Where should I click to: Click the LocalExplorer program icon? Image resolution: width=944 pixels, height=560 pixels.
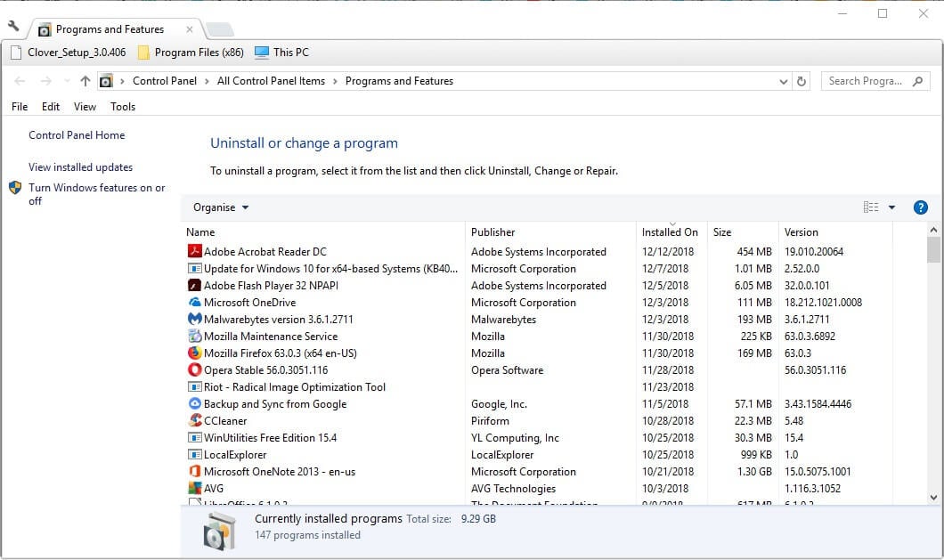click(194, 454)
